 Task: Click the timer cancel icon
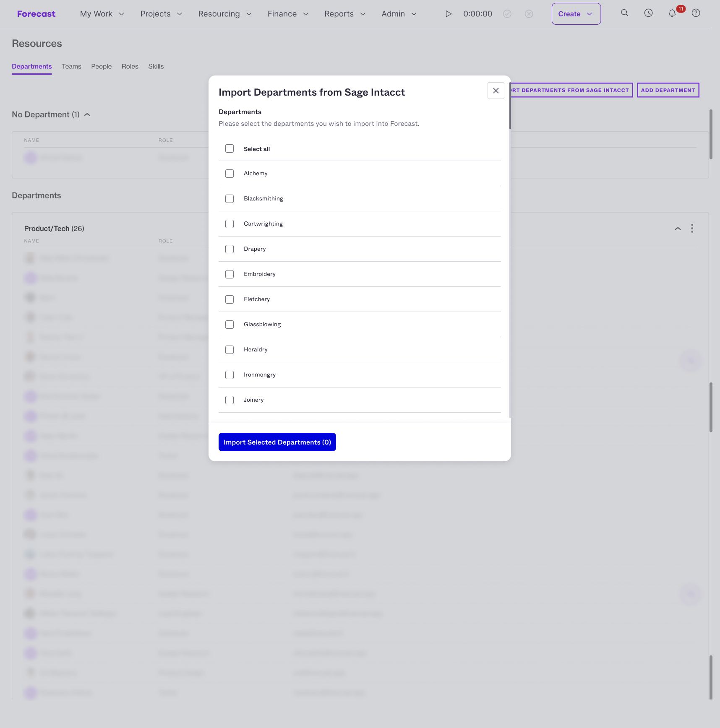(529, 14)
